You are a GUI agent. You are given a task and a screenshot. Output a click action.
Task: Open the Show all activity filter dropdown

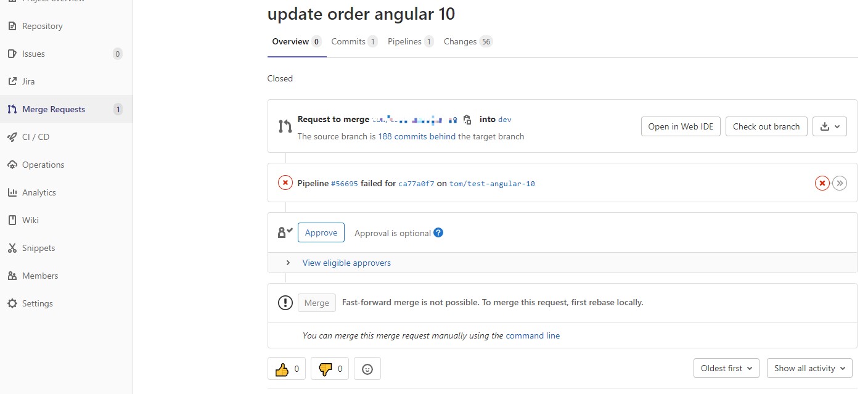click(x=809, y=368)
